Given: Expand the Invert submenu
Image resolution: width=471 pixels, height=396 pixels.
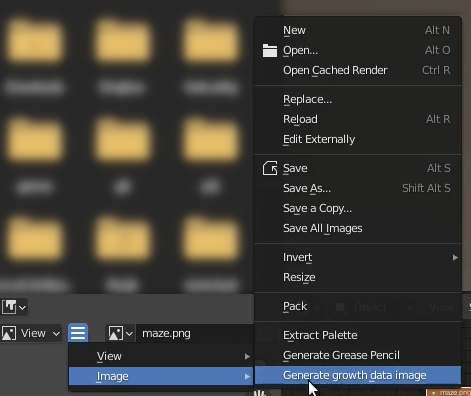Looking at the screenshot, I should pos(358,257).
